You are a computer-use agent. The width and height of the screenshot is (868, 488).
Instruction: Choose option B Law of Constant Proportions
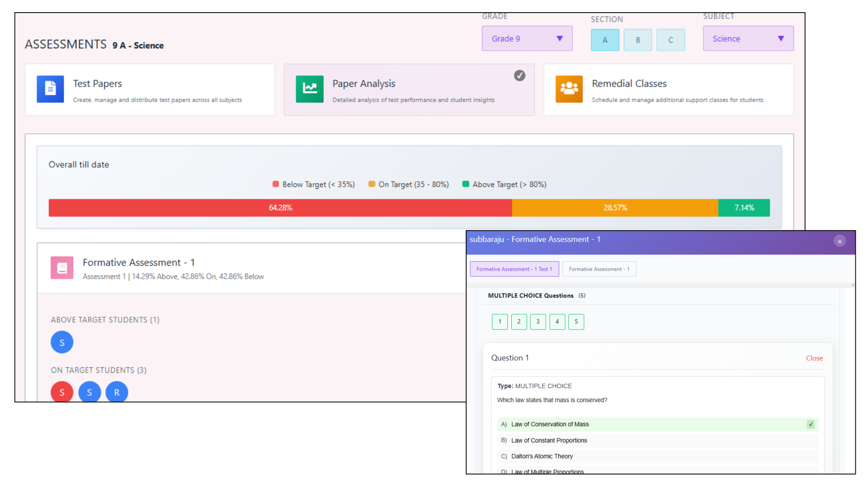click(549, 440)
